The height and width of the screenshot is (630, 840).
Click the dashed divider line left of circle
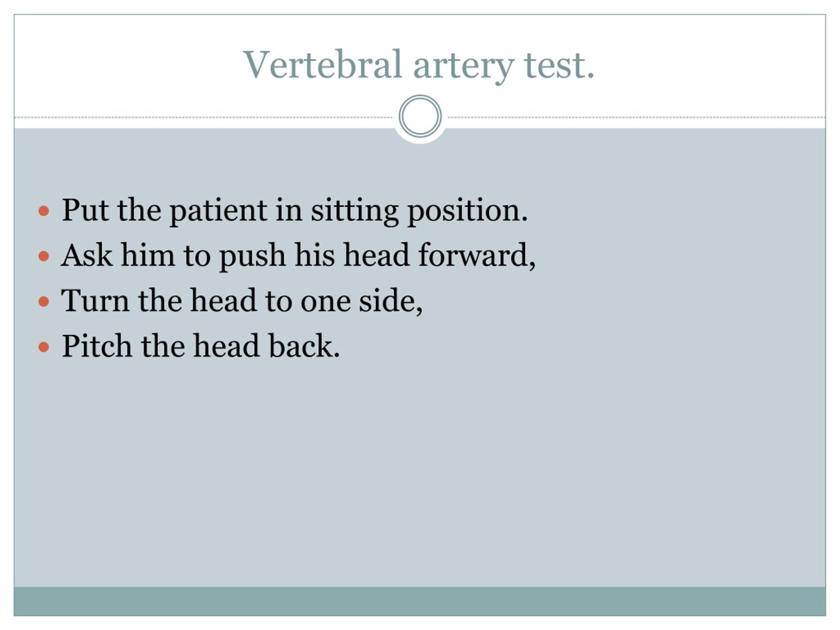coord(203,117)
